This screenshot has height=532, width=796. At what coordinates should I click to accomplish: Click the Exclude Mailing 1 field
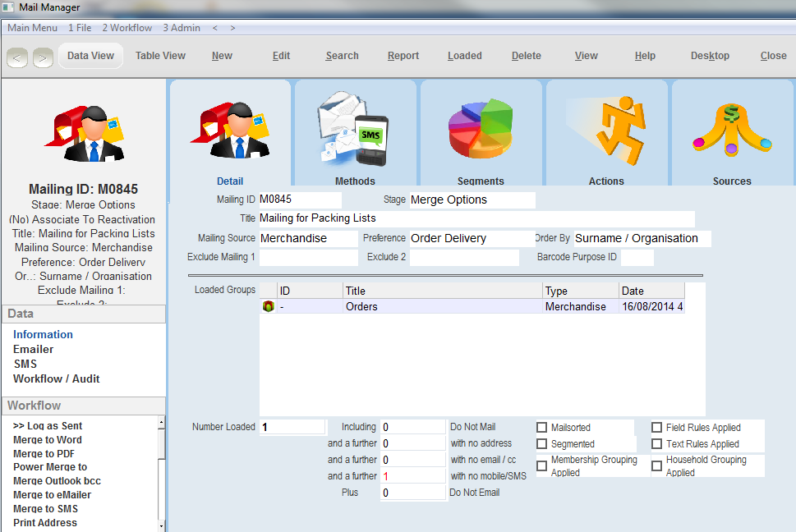click(x=308, y=257)
